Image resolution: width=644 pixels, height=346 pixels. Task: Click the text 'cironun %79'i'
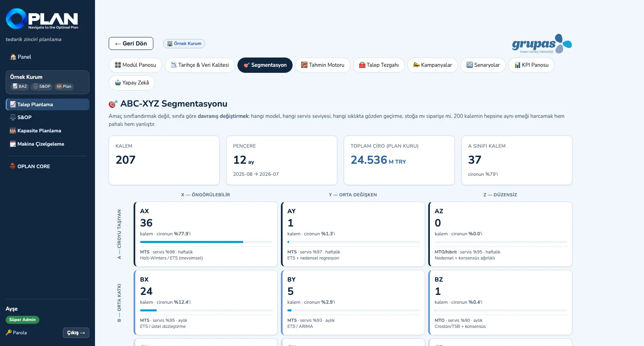[483, 174]
